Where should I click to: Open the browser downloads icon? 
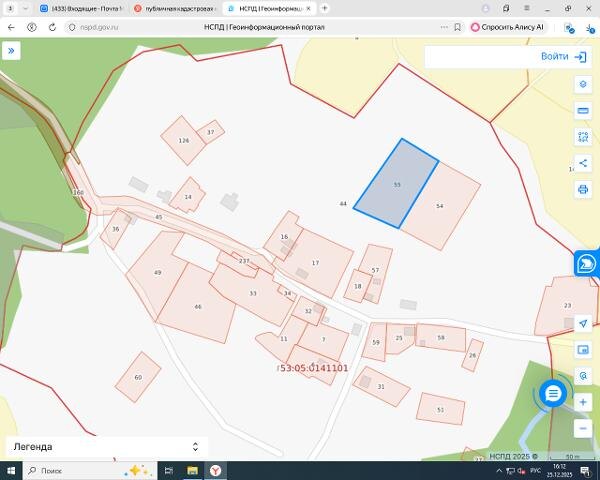point(590,28)
